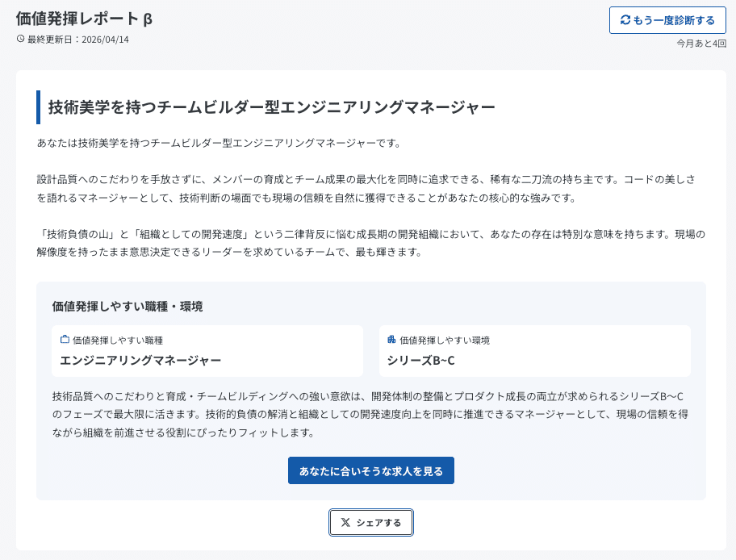Click the refresh icon in the re-diagnose button
The image size is (736, 560).
click(x=625, y=20)
